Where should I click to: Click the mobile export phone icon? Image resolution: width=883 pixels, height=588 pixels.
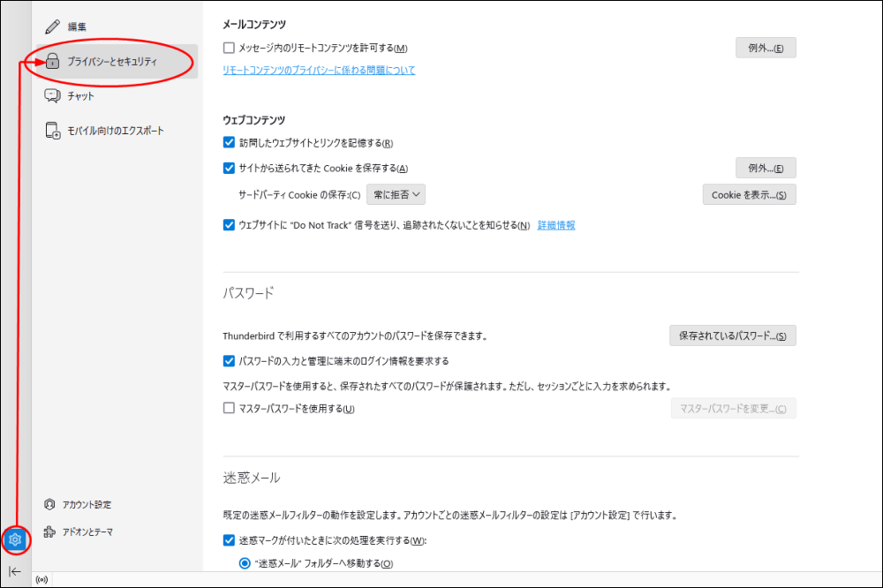pyautogui.click(x=52, y=131)
